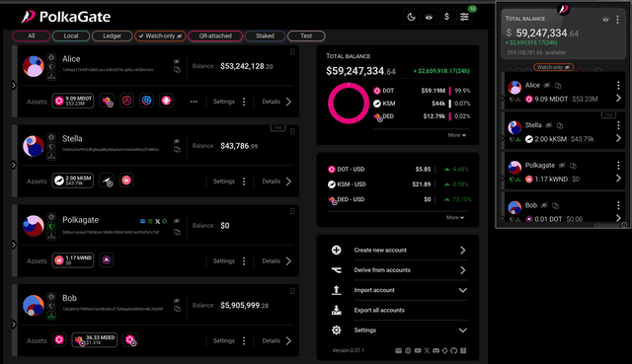The width and height of the screenshot is (632, 364).
Task: Open Polkagate's X (Twitter) identity icon
Action: (158, 221)
